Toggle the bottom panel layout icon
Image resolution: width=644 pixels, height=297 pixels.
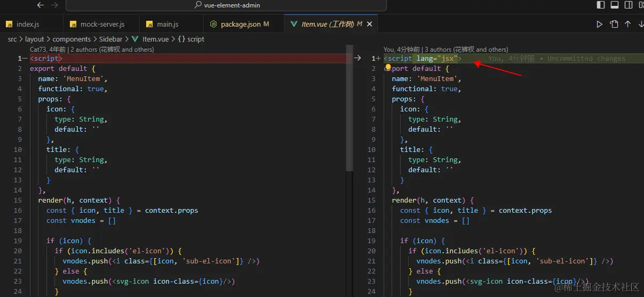[x=615, y=5]
